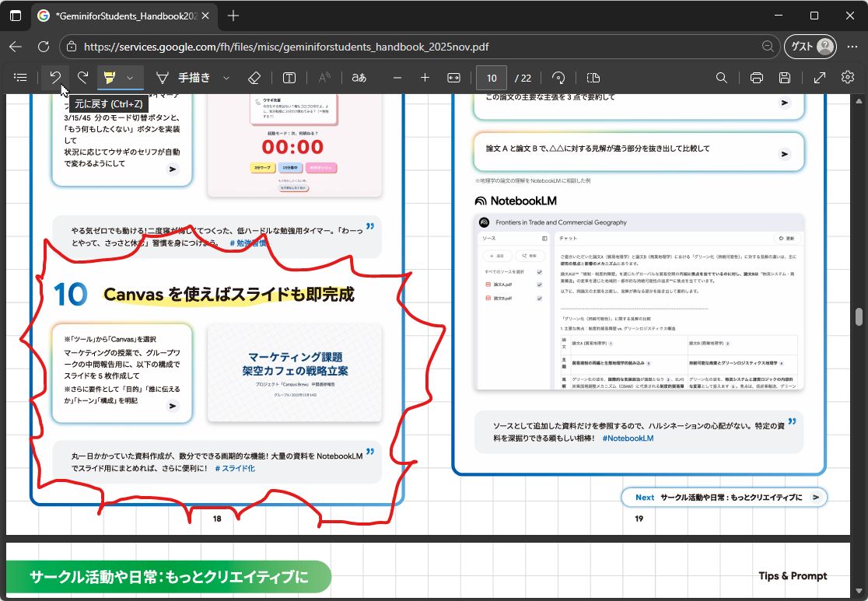
Task: Open the document table of contents
Action: point(20,77)
